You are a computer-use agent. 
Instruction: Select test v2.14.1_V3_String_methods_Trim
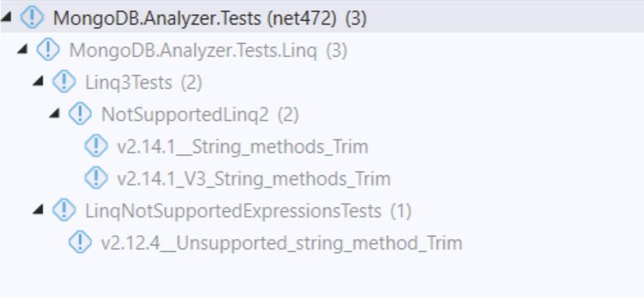253,179
